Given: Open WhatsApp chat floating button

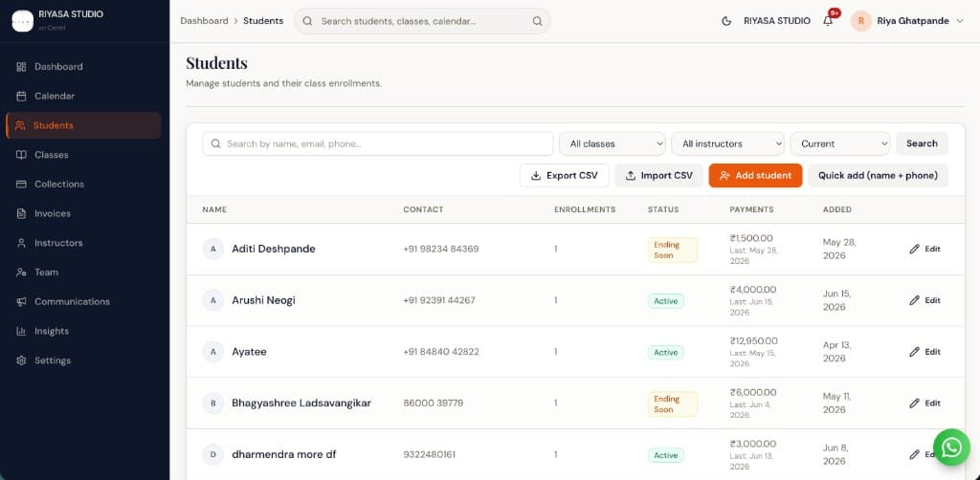Looking at the screenshot, I should (x=951, y=447).
